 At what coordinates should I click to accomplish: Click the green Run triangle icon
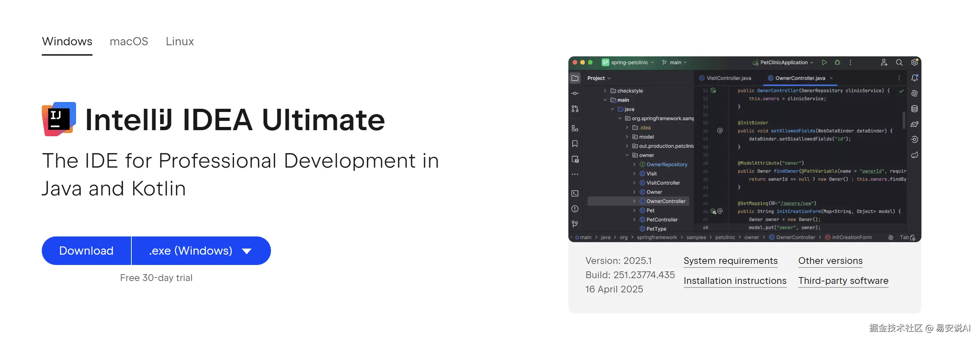point(824,62)
